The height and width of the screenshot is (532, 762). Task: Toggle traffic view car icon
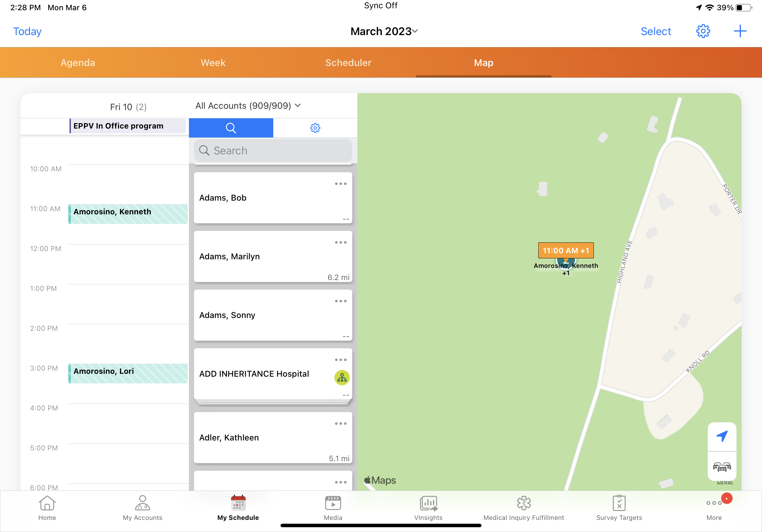click(722, 467)
